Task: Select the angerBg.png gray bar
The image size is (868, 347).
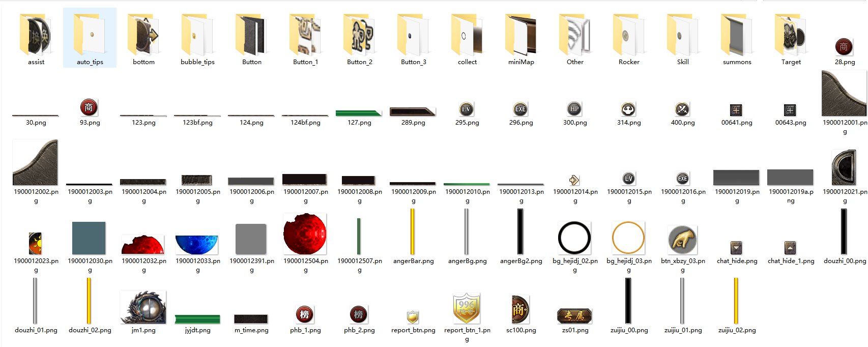Action: pyautogui.click(x=467, y=232)
